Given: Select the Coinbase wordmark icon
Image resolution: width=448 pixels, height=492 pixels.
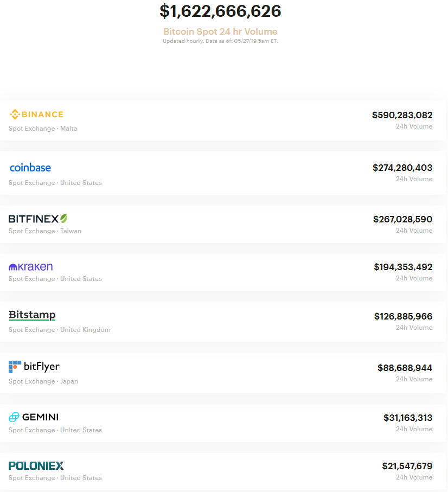Looking at the screenshot, I should pyautogui.click(x=30, y=167).
